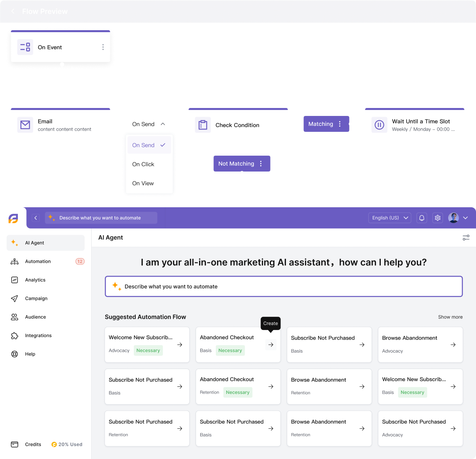Open Automation in the sidebar
The width and height of the screenshot is (476, 459).
pos(38,262)
